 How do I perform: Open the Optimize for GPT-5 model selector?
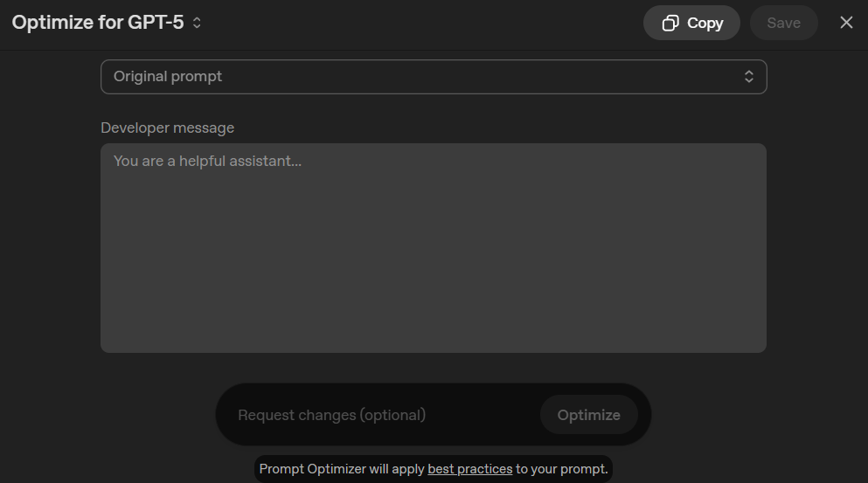coord(107,23)
